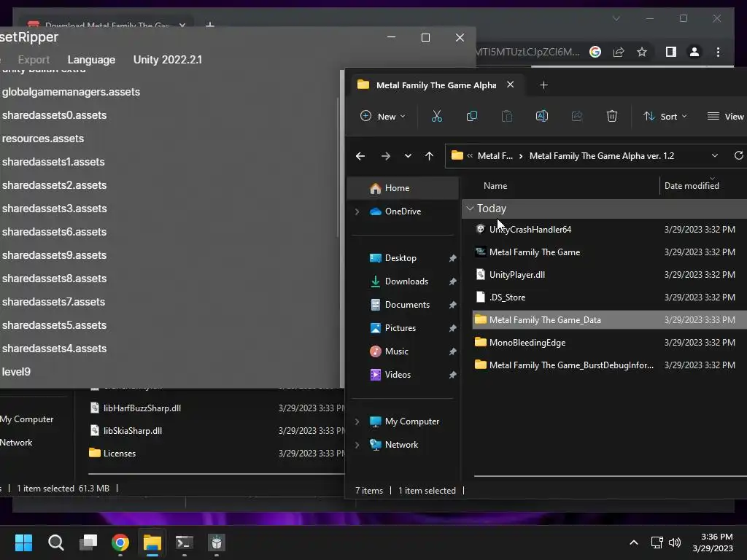
Task: Open Windows Start menu
Action: click(23, 542)
